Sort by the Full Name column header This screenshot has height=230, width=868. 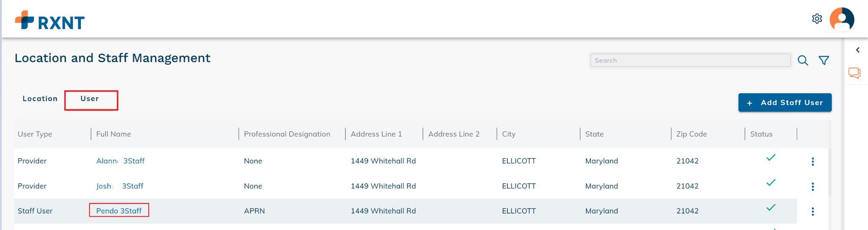click(114, 134)
